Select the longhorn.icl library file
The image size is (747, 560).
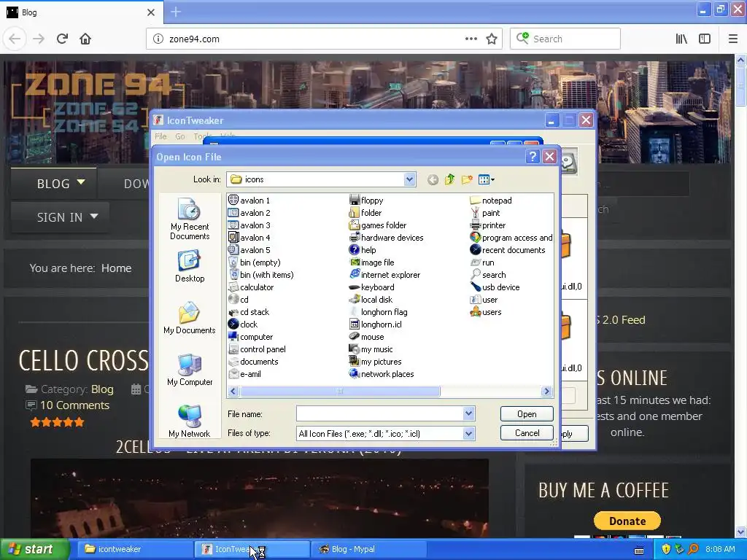(376, 324)
